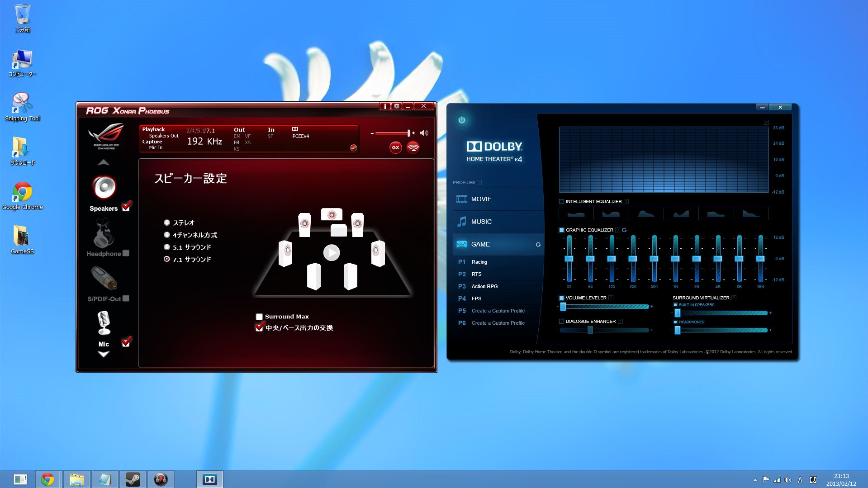Viewport: 868px width, 488px height.
Task: Select the Speakers device icon
Action: [104, 187]
